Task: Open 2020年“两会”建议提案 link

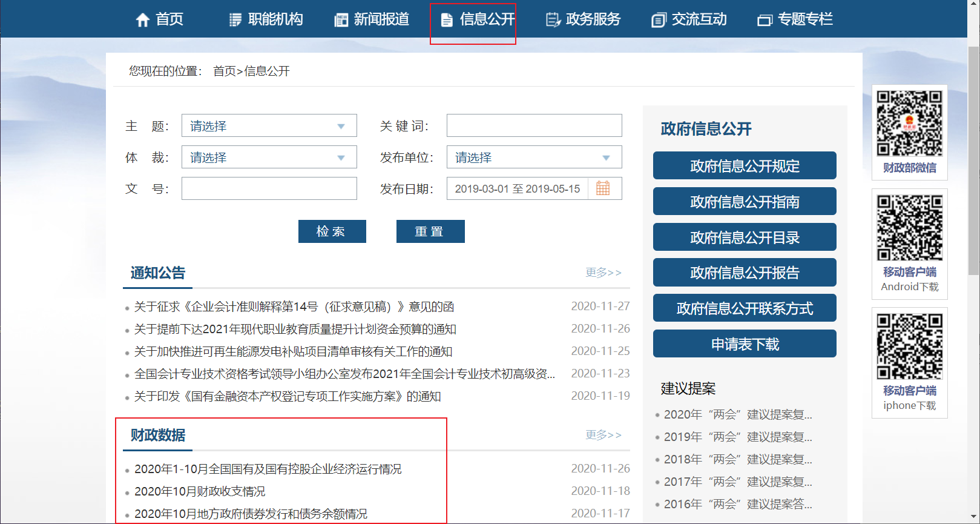Action: click(x=738, y=414)
